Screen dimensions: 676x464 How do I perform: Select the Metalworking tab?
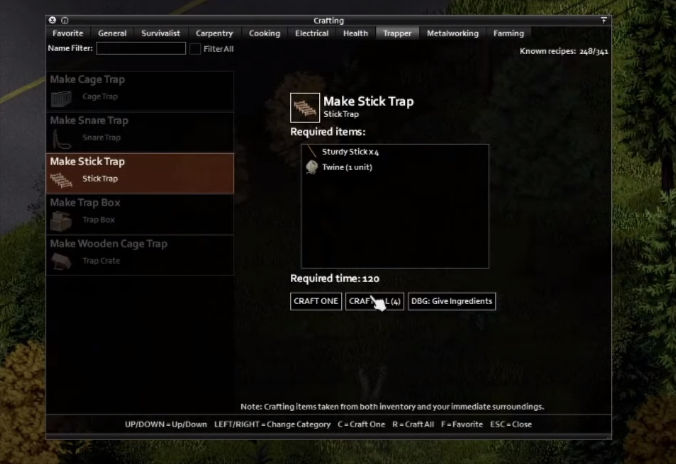452,33
